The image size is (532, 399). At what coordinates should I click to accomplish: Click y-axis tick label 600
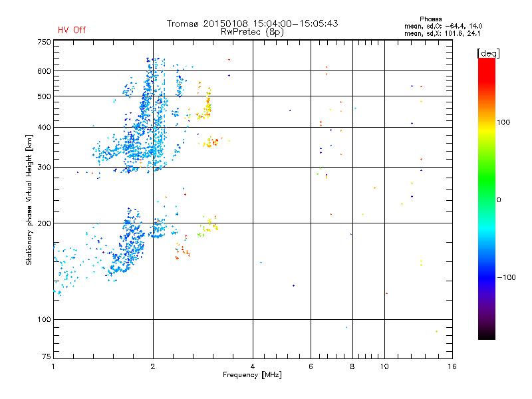pyautogui.click(x=44, y=71)
